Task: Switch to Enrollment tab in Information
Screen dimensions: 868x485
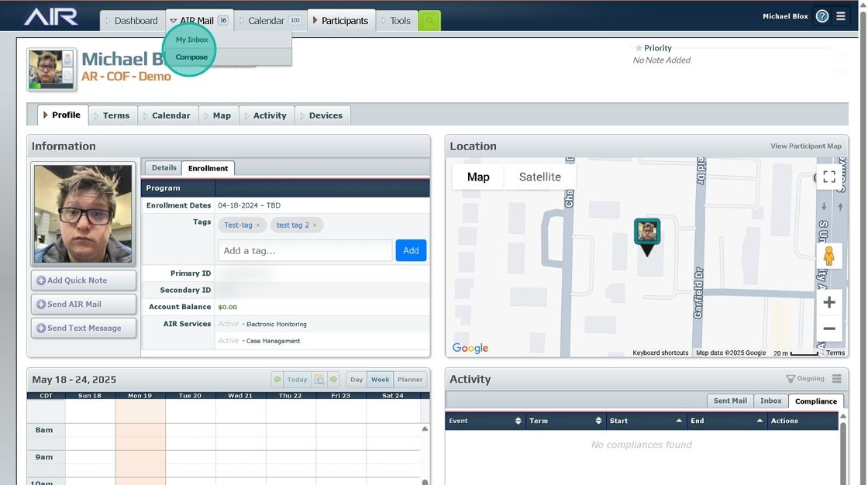Action: [x=208, y=168]
